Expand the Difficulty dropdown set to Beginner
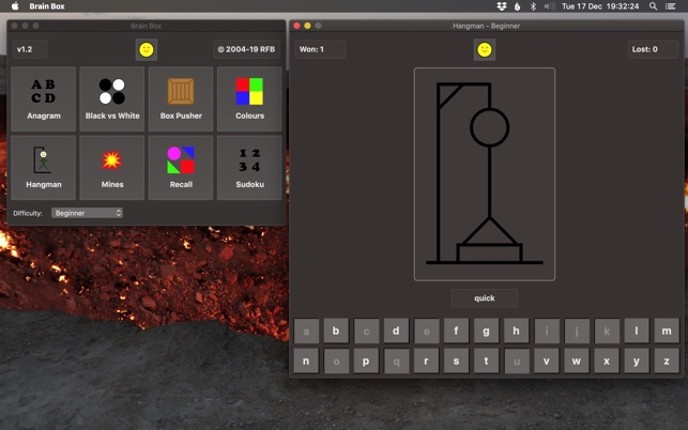The image size is (688, 430). tap(87, 213)
